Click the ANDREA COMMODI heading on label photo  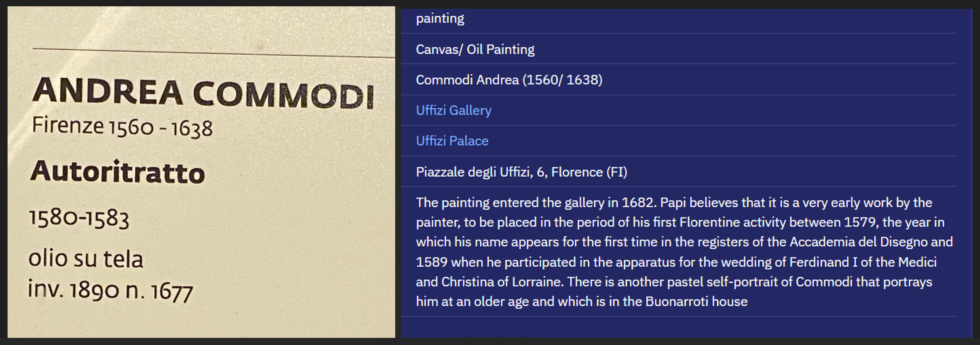point(203,93)
